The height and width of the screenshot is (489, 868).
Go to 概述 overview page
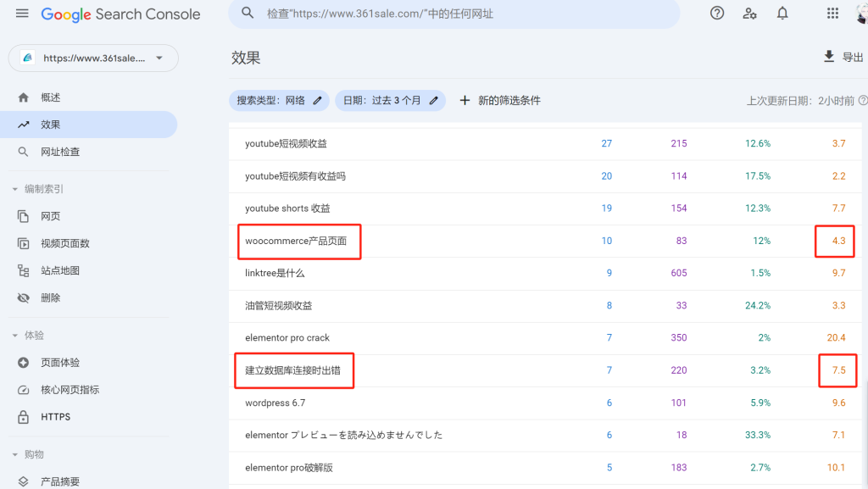pyautogui.click(x=51, y=97)
